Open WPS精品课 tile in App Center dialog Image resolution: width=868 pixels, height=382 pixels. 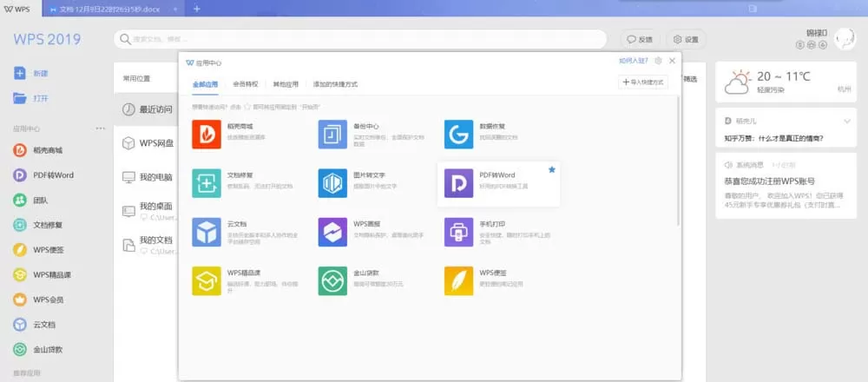(244, 280)
